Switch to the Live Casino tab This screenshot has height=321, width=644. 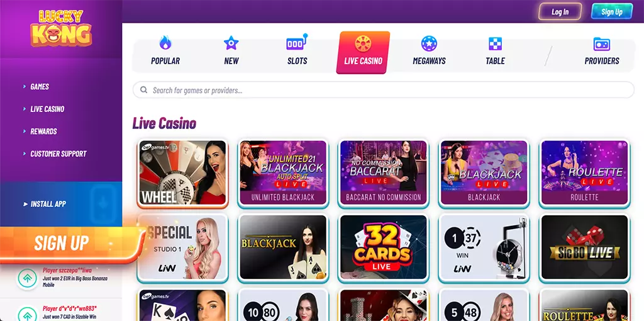tap(363, 53)
